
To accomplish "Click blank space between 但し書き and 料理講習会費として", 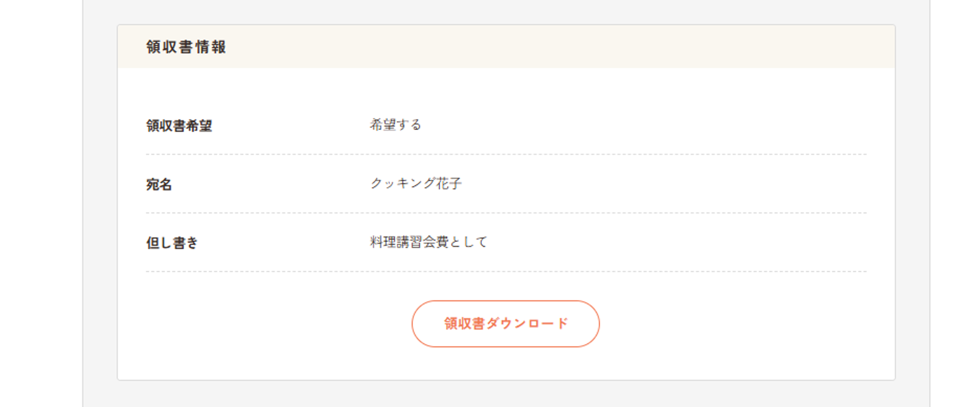I will coord(285,243).
